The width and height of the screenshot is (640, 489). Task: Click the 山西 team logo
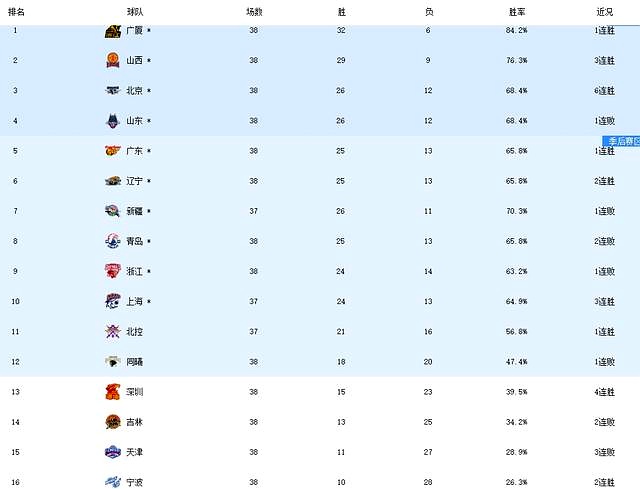(x=113, y=60)
